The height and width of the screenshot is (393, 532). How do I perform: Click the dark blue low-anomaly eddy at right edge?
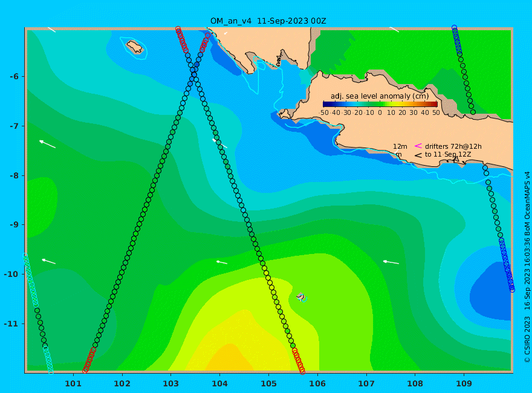492,293
